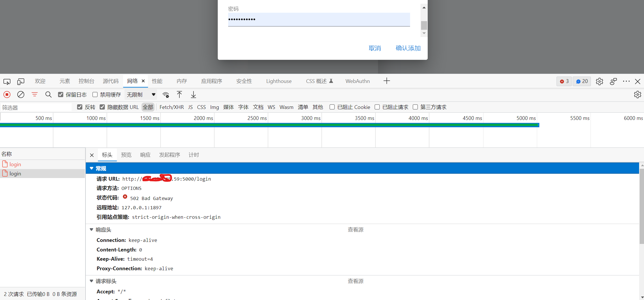
Task: Check 已阻止 Cookie checkbox
Action: pyautogui.click(x=332, y=107)
